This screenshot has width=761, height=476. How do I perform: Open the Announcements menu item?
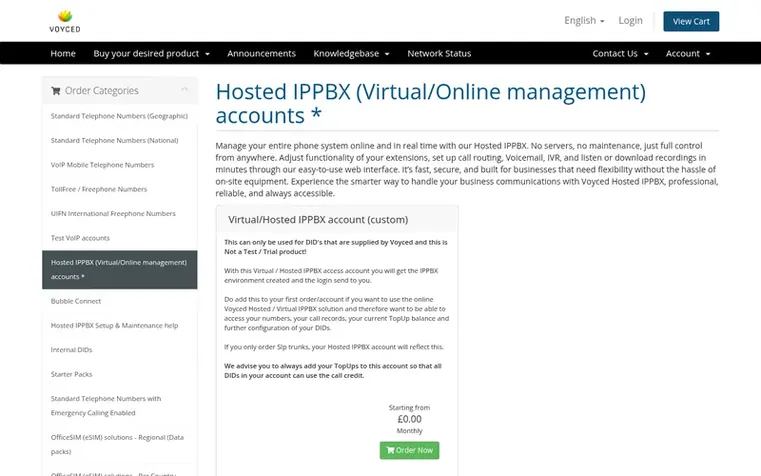click(261, 53)
